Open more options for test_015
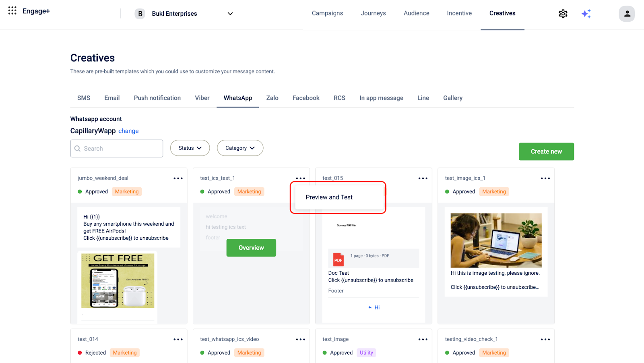 (x=423, y=178)
